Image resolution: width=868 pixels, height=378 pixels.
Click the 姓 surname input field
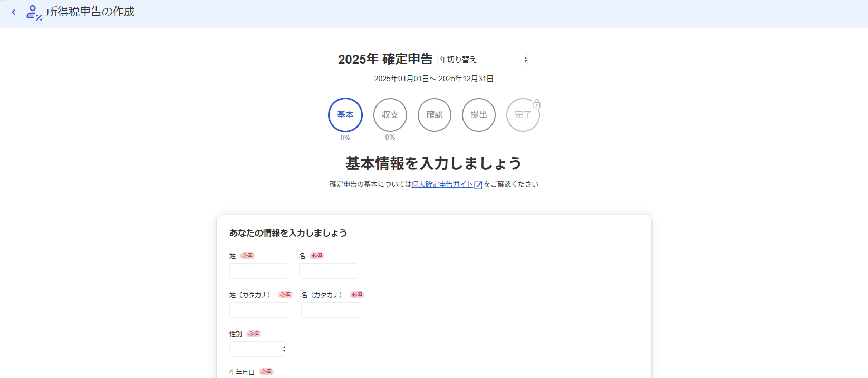259,271
